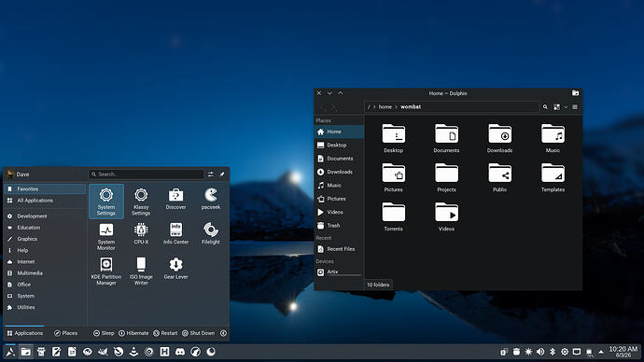Click the folder icon in Dolphin's title bar

[x=576, y=93]
